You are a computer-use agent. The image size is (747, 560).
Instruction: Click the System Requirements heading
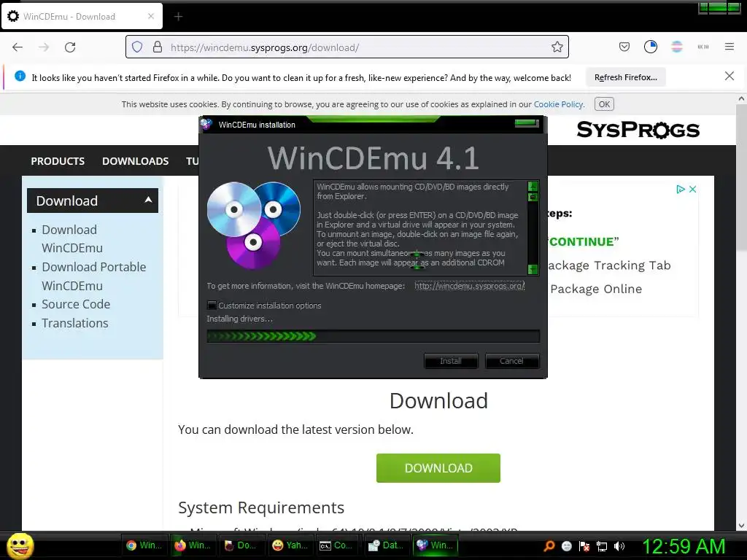[x=261, y=507]
